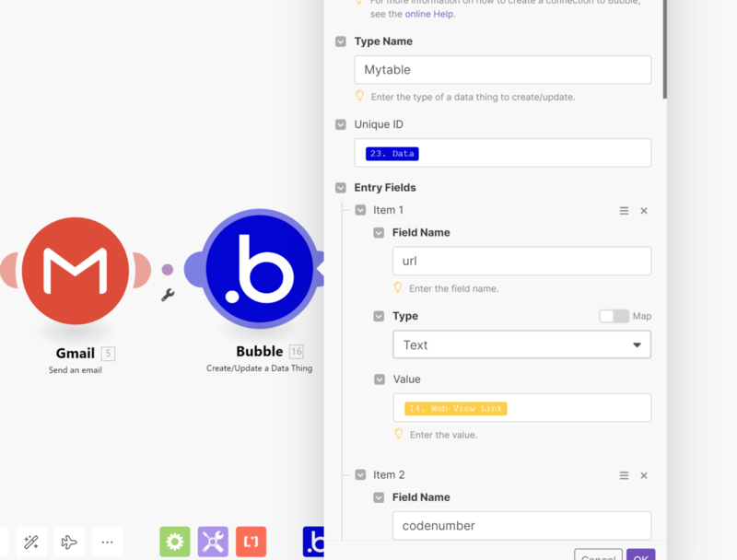Screen dimensions: 737x560
Task: Open the Bubble module circle
Action: (259, 269)
